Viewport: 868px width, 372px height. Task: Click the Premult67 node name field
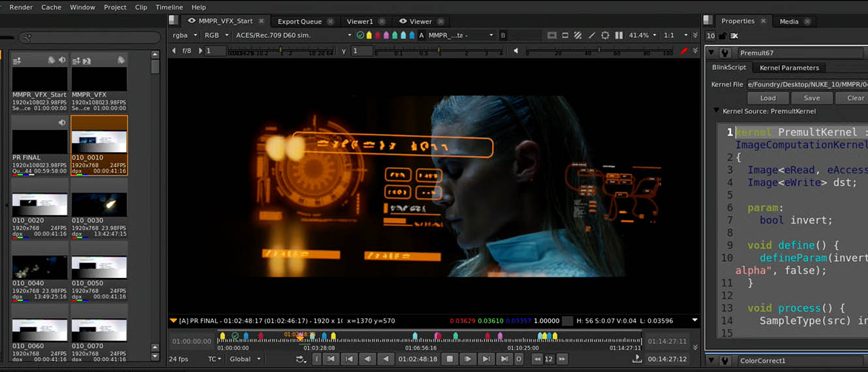coord(801,53)
